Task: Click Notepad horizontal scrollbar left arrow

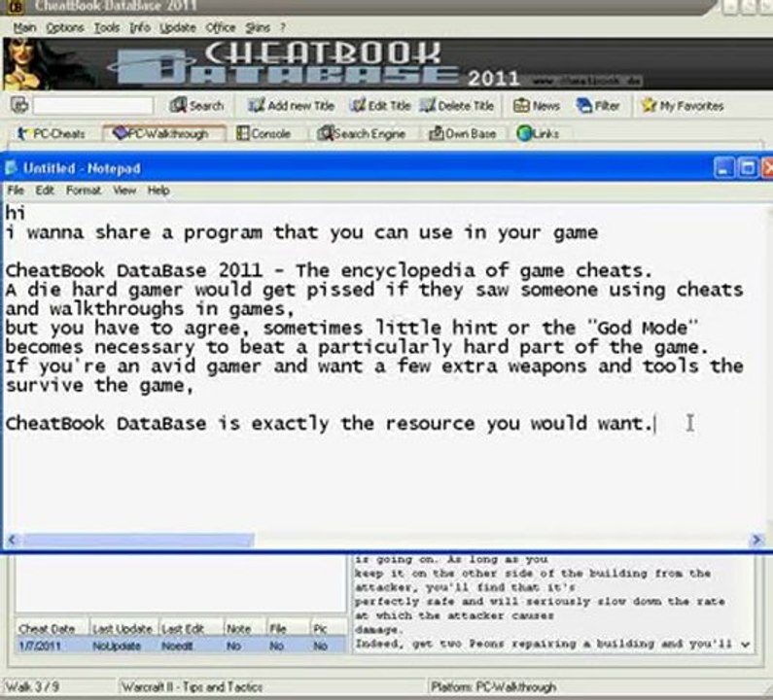Action: [12, 540]
